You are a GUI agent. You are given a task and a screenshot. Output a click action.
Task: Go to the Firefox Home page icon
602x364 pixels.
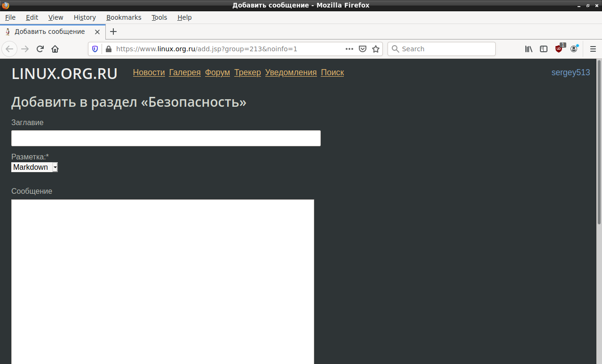pyautogui.click(x=55, y=49)
